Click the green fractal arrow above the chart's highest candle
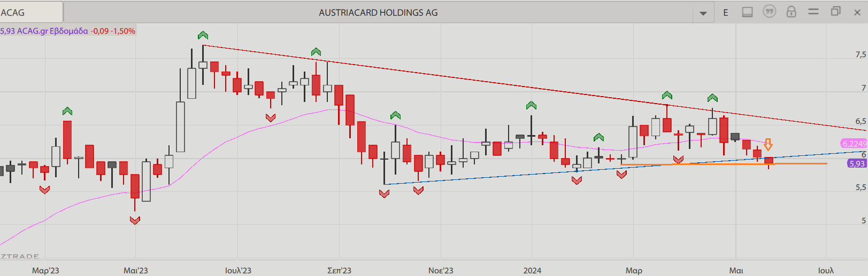Image resolution: width=868 pixels, height=276 pixels. point(203,35)
